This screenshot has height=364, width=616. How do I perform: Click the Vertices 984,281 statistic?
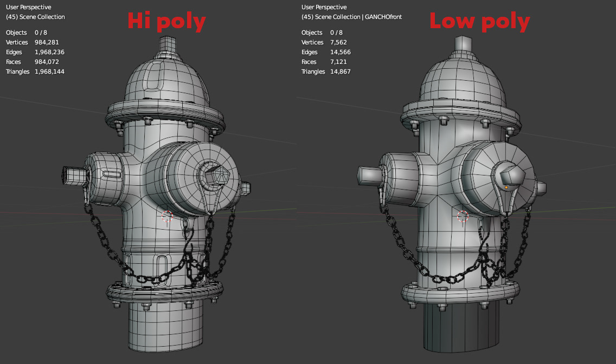click(x=32, y=42)
